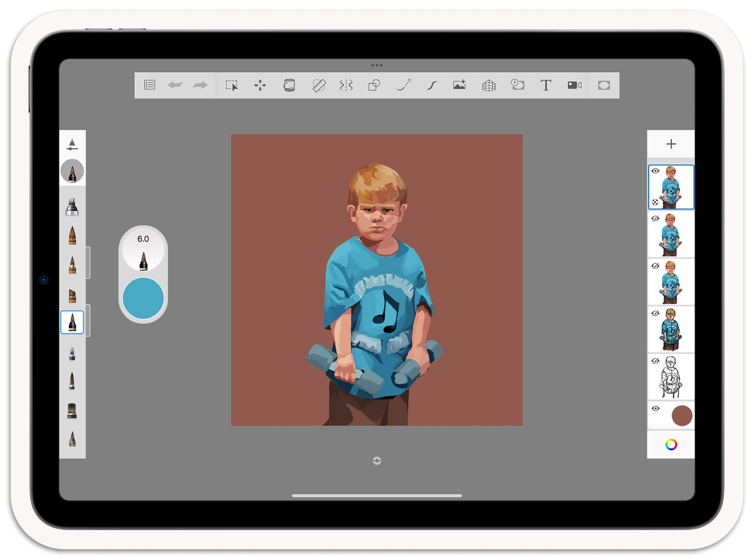The image size is (754, 560).
Task: Open the Liquify tool
Action: click(x=345, y=85)
